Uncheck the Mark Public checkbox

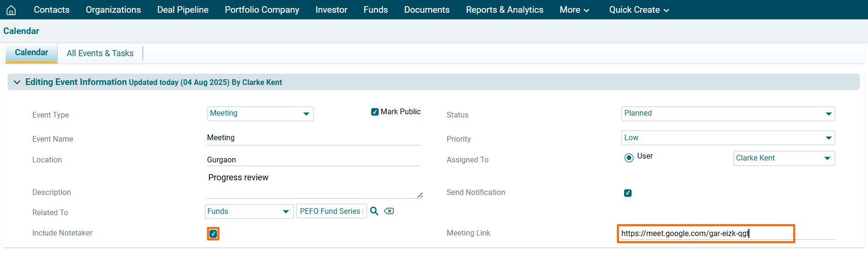tap(375, 112)
